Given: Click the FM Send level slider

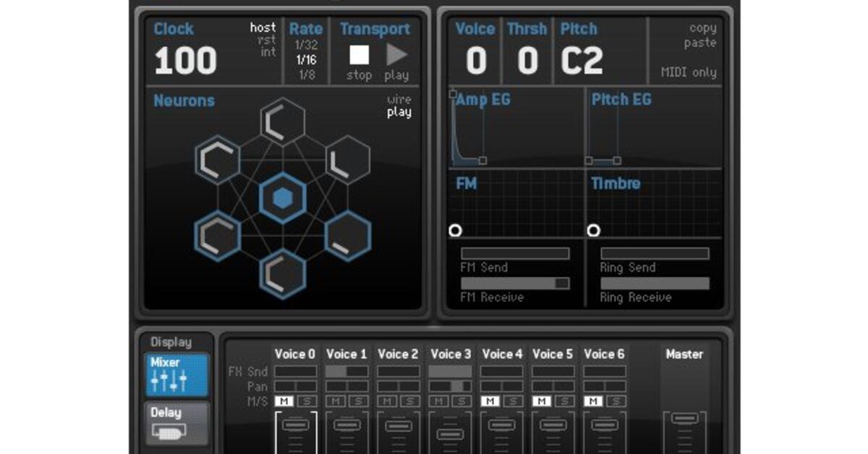Looking at the screenshot, I should point(514,253).
